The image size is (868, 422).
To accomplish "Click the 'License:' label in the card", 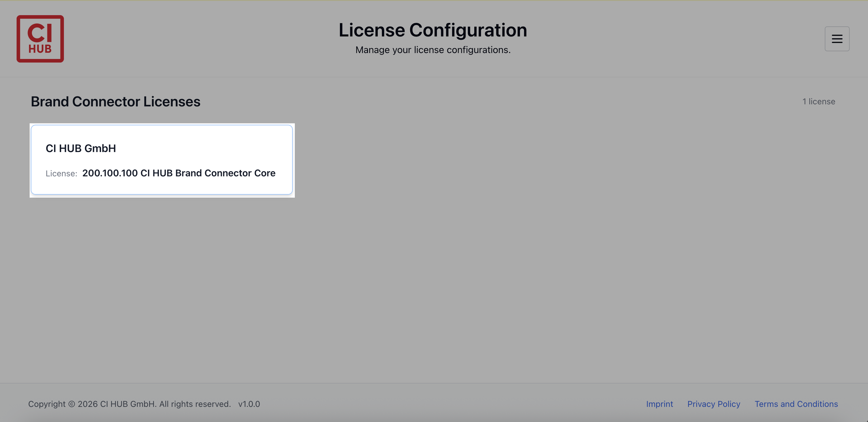I will (x=61, y=173).
